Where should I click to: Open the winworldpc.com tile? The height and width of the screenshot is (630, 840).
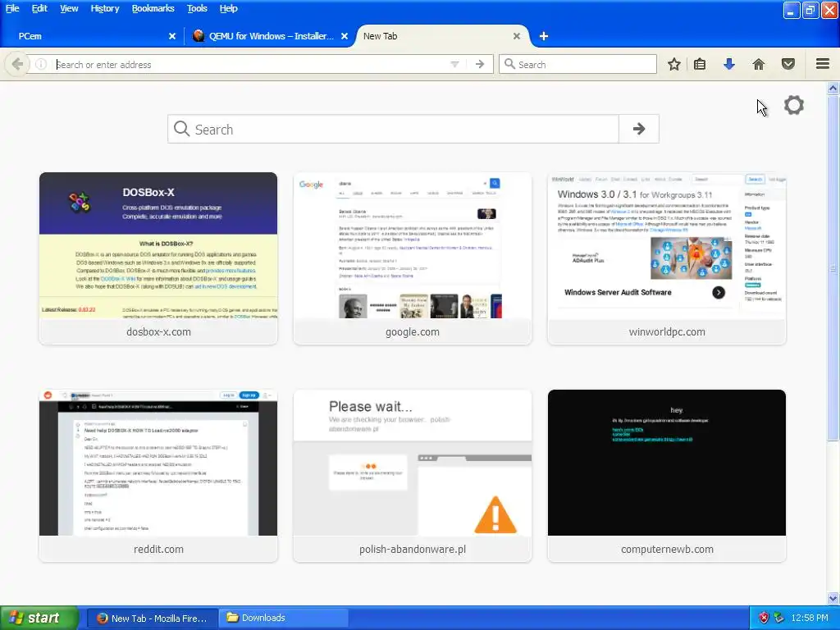pos(667,258)
